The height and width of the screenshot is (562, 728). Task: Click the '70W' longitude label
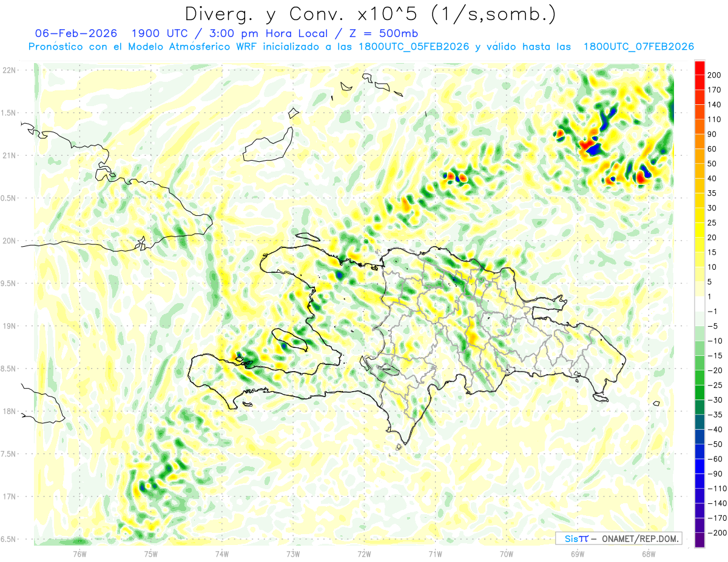tap(507, 554)
